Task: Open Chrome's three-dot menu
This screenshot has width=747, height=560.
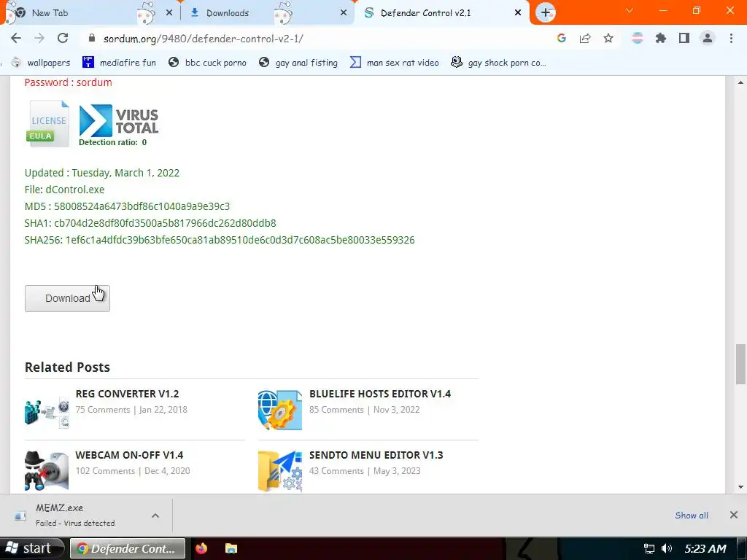Action: click(731, 38)
